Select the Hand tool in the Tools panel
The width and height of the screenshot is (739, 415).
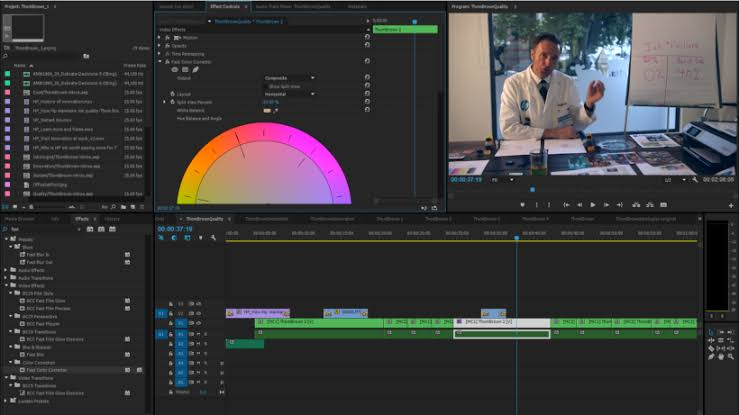click(721, 357)
